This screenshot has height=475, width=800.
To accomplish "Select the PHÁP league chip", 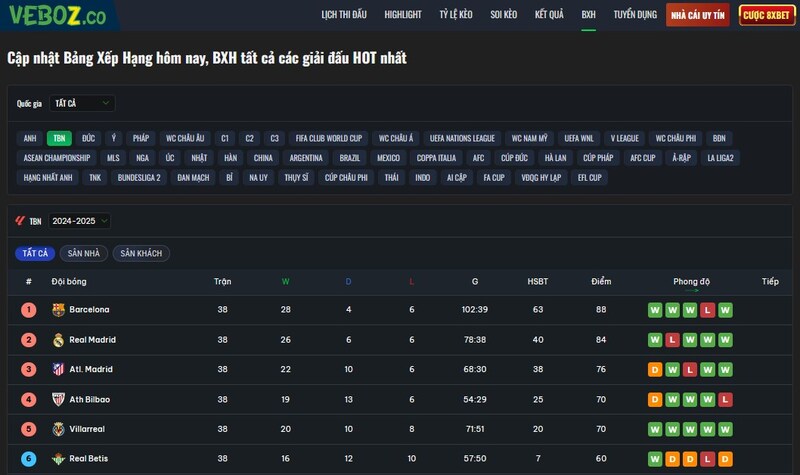I will 141,138.
